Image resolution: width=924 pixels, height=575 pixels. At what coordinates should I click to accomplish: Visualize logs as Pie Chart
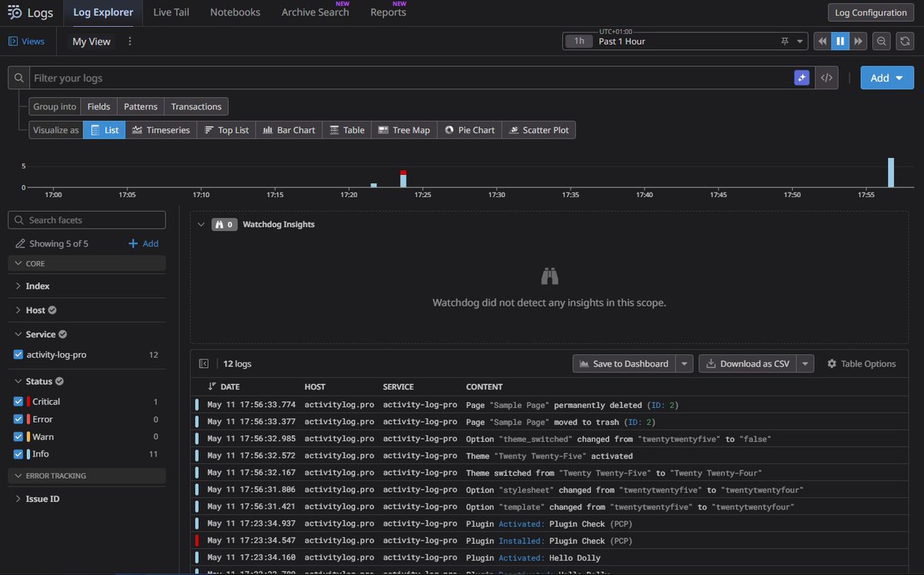coord(470,130)
